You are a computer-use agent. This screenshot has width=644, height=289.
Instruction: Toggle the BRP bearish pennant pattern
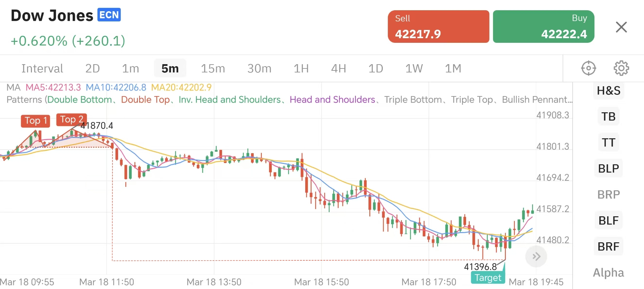(608, 195)
